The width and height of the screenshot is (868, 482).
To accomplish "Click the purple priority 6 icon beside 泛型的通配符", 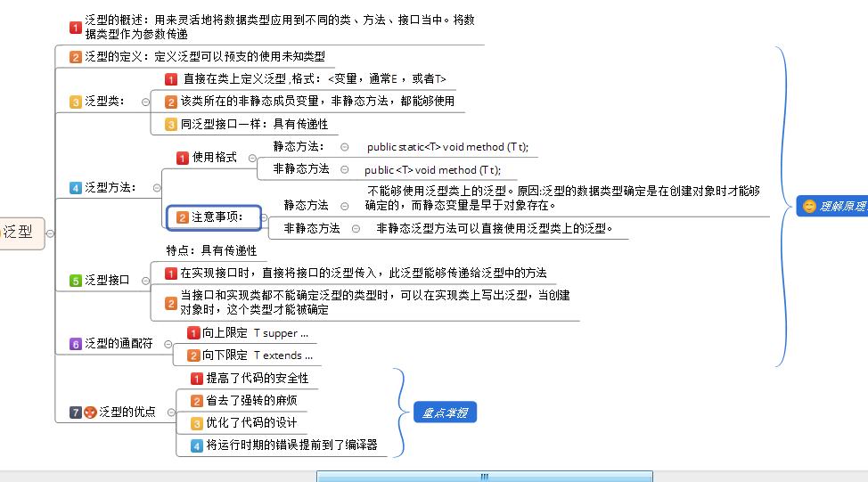I will click(76, 344).
